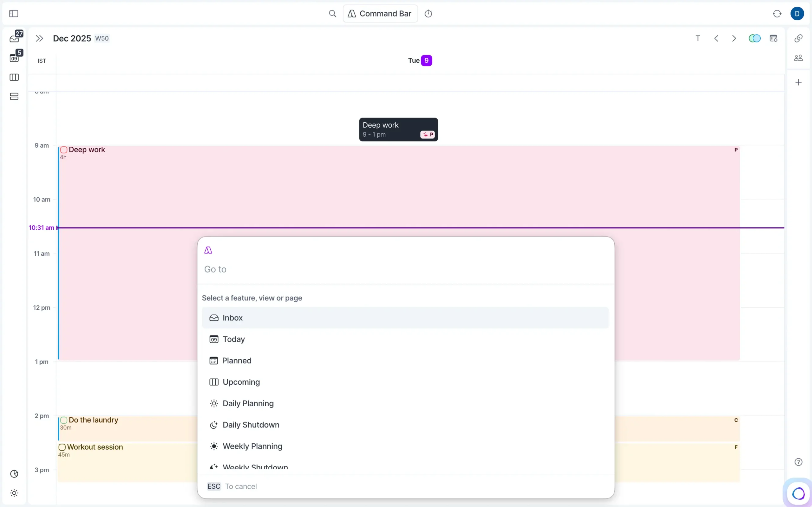Toggle the overlapping calendars visibility control
Screen dimensions: 812x507
755,38
